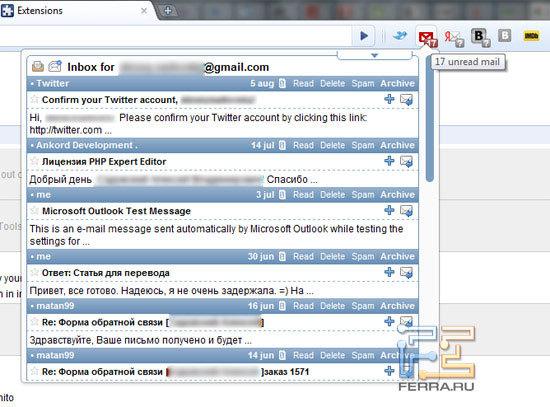Image resolution: width=550 pixels, height=407 pixels.
Task: Delete the Twitter message
Action: click(x=333, y=84)
